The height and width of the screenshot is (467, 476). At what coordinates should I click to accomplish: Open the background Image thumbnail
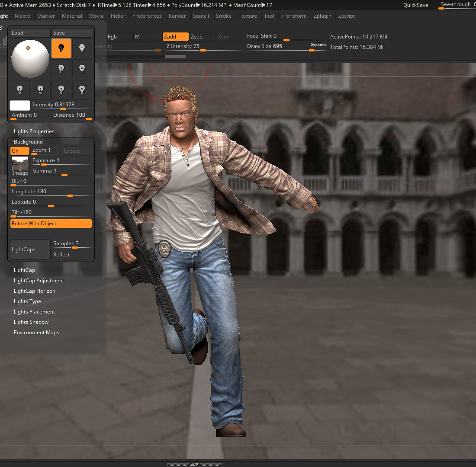point(20,166)
